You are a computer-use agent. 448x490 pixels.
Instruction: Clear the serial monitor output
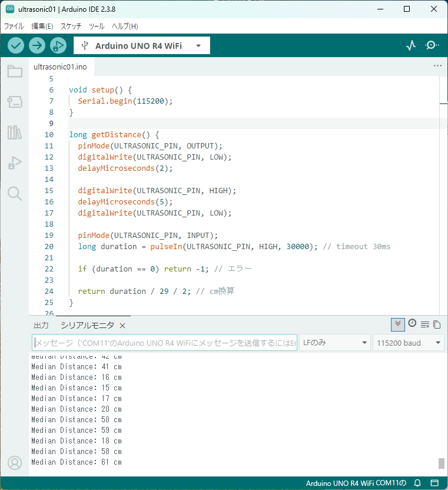(x=424, y=325)
